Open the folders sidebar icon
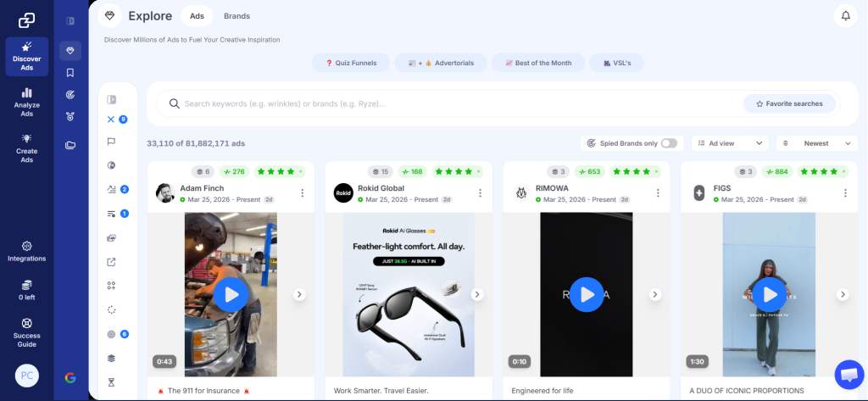The image size is (868, 401). [70, 145]
